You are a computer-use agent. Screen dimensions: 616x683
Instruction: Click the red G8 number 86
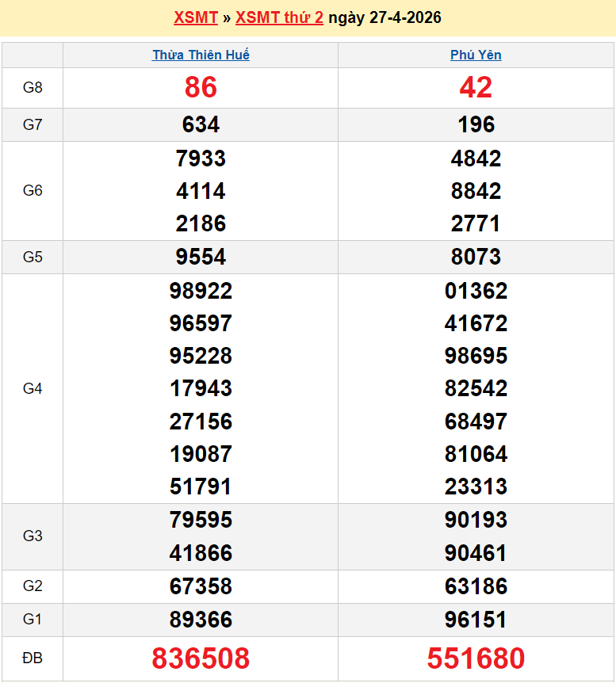point(201,88)
